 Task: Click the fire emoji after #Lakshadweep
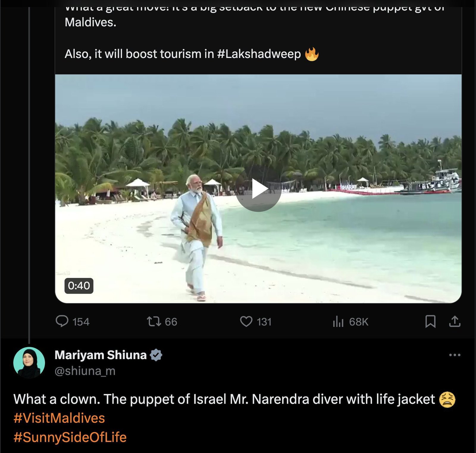312,54
